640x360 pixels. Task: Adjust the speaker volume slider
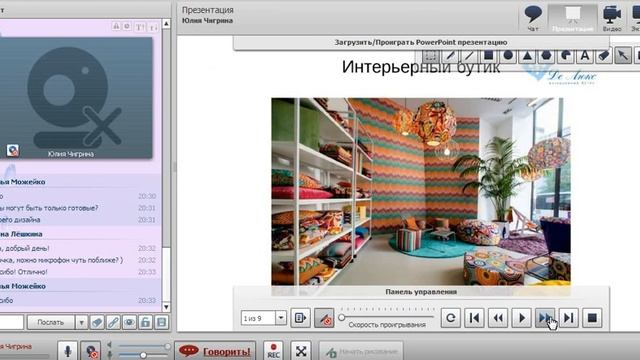[x=143, y=346]
